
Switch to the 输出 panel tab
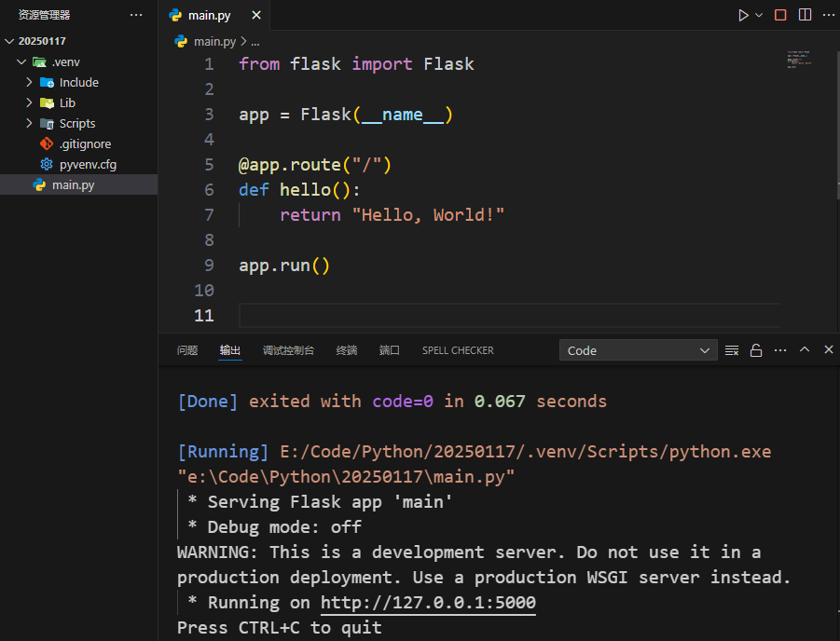[x=230, y=350]
